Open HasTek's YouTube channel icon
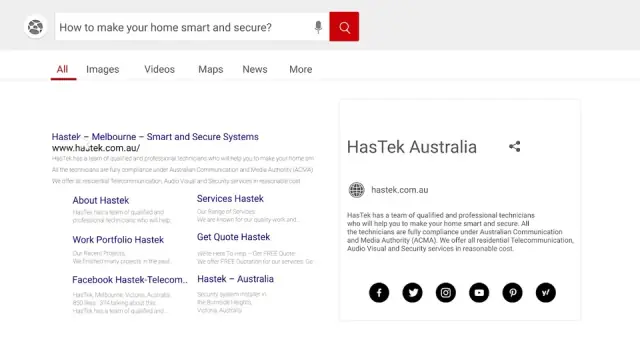 479,293
